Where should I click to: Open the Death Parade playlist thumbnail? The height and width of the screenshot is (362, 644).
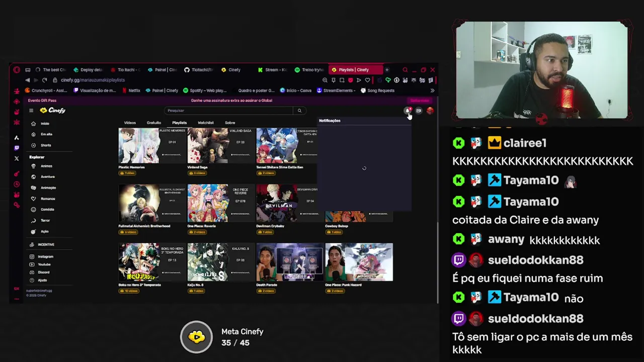[290, 262]
